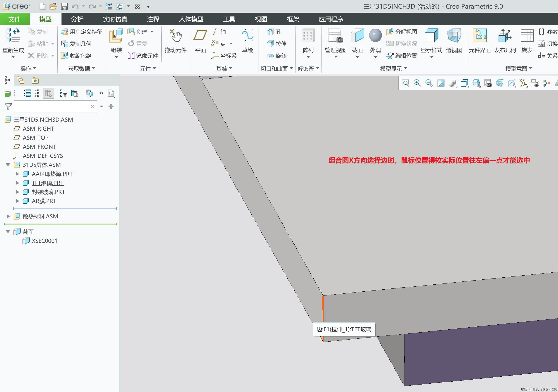Expand the TFT玻璃.PRT tree node
Image resolution: width=558 pixels, height=392 pixels.
tap(17, 183)
